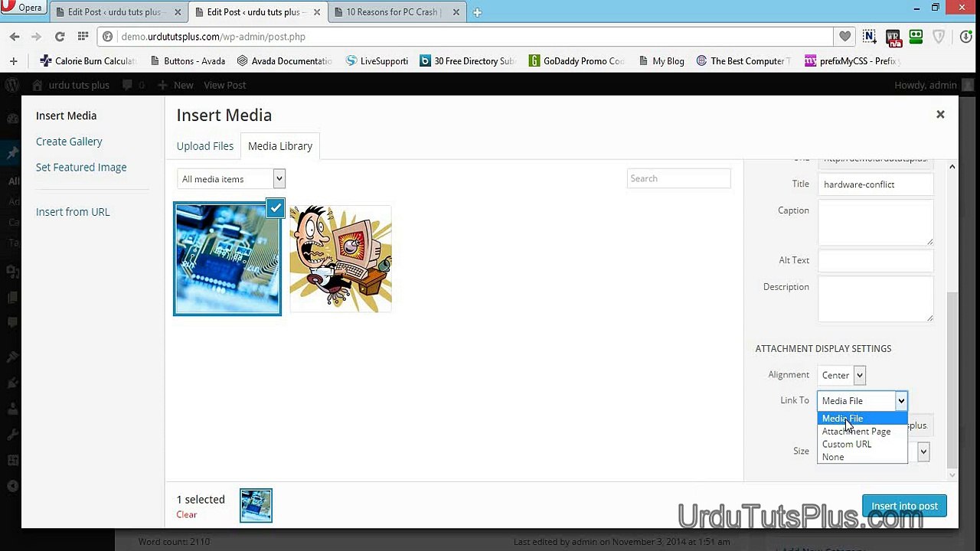980x551 pixels.
Task: Open The Best Computer bookmark
Action: click(743, 60)
